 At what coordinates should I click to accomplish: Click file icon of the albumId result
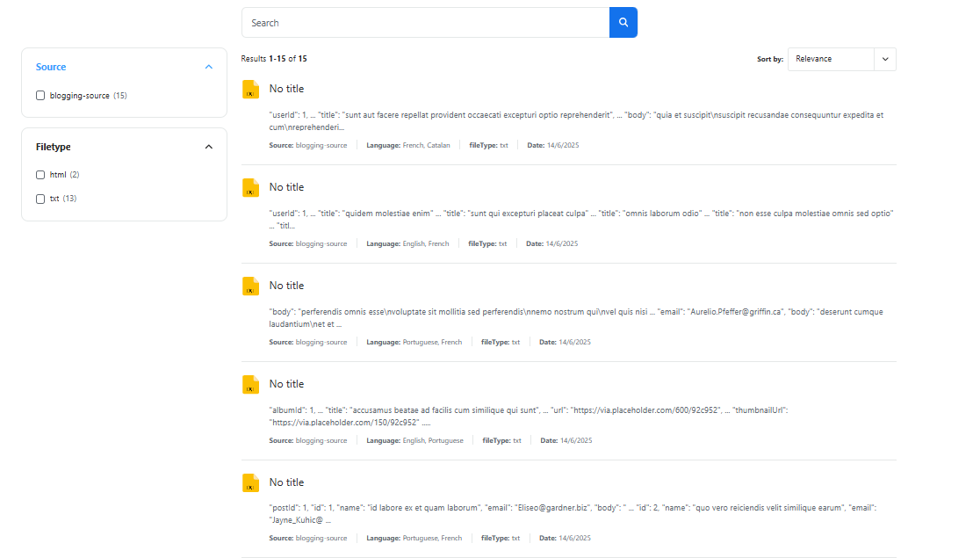250,384
